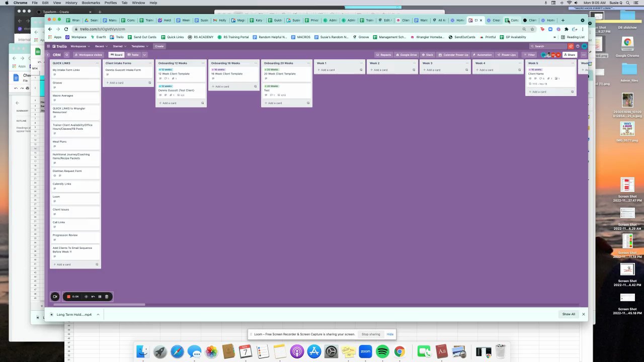Open the Chrome Bookmarks menu
The height and width of the screenshot is (362, 644).
[x=91, y=3]
